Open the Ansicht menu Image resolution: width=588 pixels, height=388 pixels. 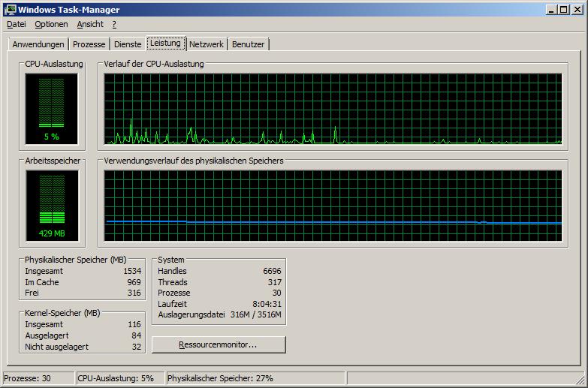tap(90, 24)
